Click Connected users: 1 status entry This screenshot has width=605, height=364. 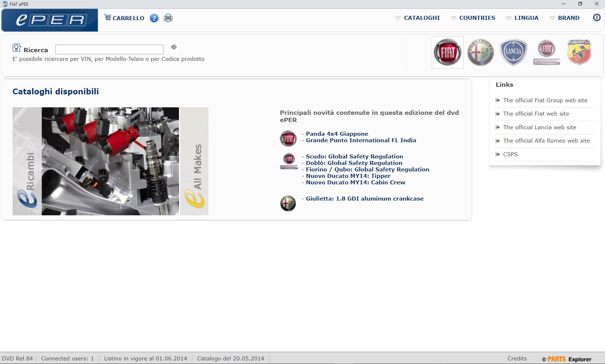[x=67, y=359]
